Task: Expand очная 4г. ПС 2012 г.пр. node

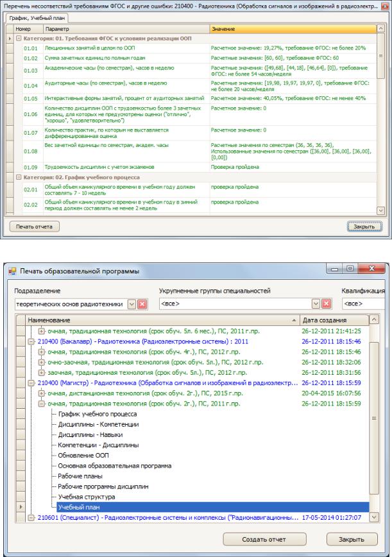Action: [x=42, y=352]
